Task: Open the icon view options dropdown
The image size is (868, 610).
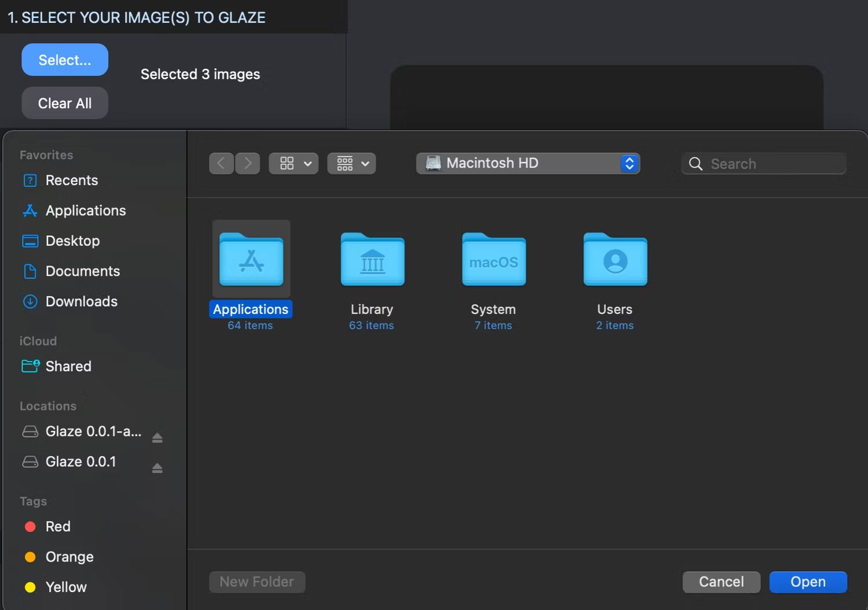Action: [293, 164]
